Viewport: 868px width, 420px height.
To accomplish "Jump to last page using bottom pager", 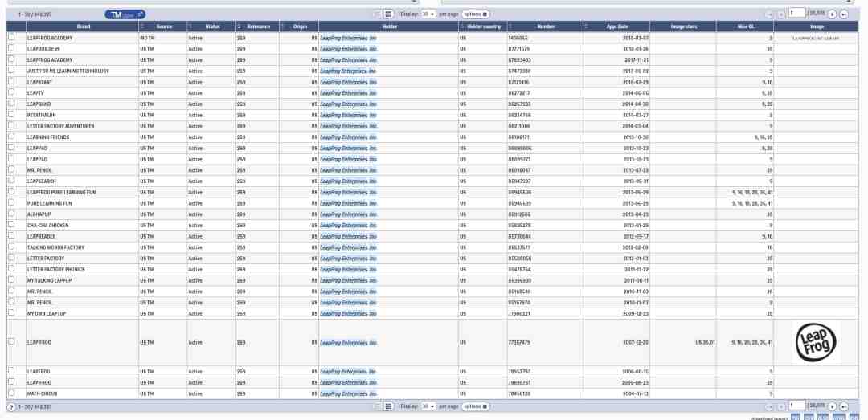I will coord(844,406).
